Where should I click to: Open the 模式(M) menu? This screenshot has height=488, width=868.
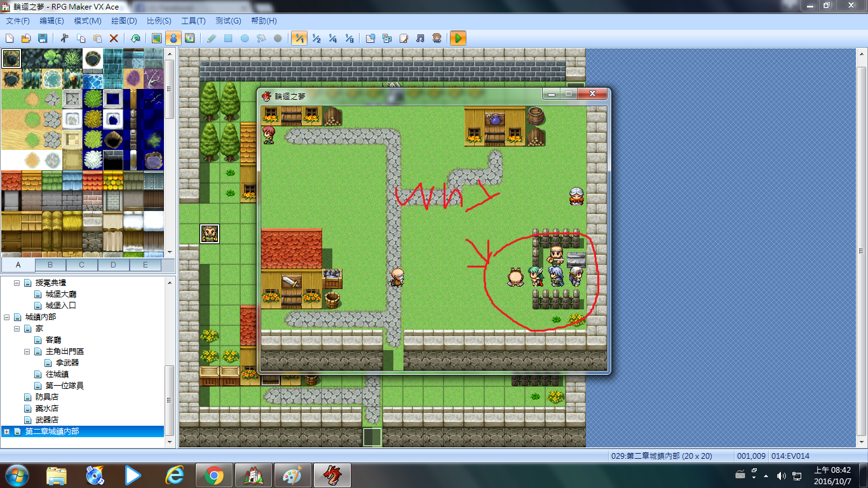[88, 21]
